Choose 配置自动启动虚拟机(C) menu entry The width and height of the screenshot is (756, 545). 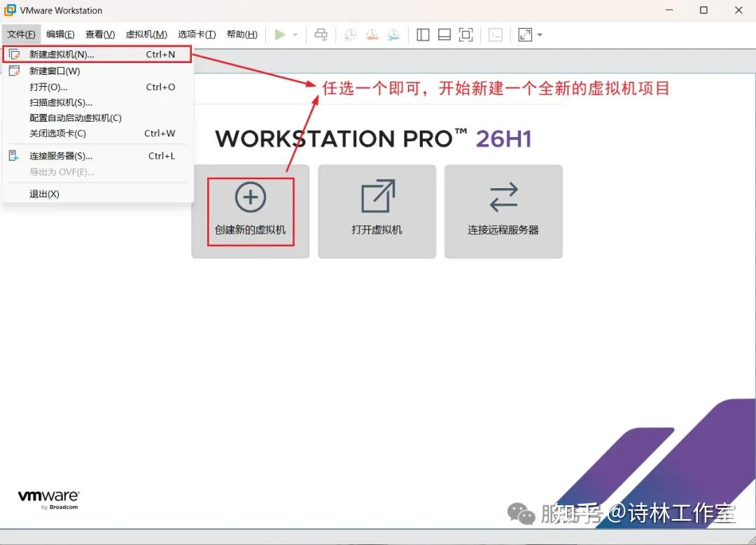(x=97, y=118)
